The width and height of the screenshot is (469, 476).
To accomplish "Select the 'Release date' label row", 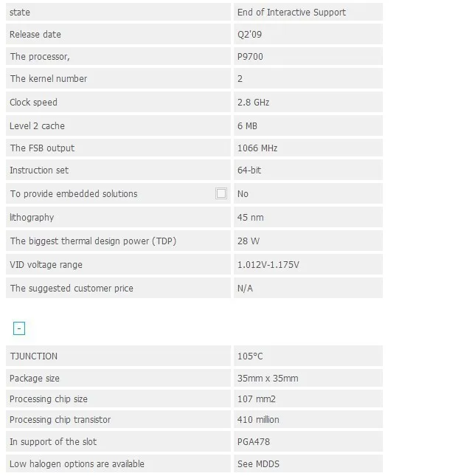I will click(x=118, y=34).
